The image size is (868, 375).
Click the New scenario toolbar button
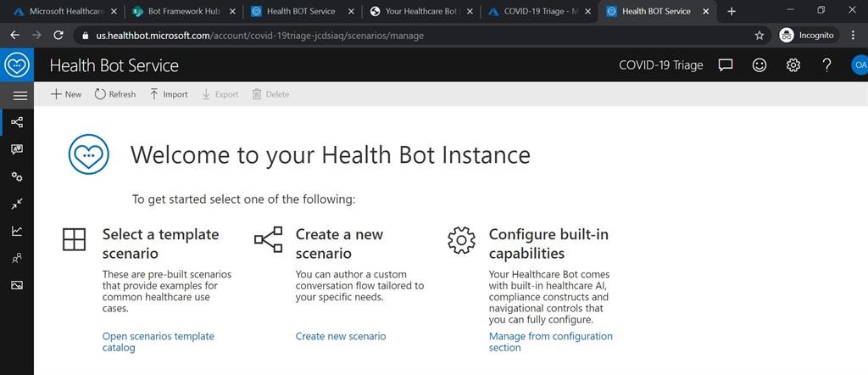pos(66,94)
